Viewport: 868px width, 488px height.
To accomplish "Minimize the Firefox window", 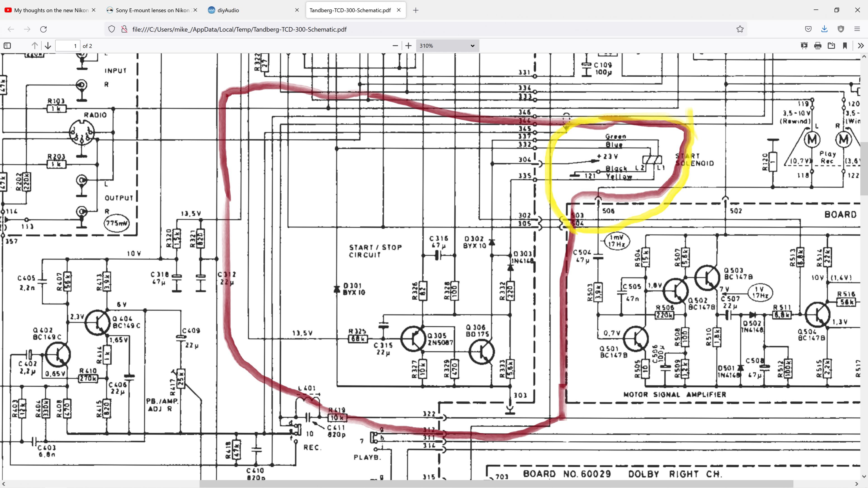I will click(x=816, y=10).
